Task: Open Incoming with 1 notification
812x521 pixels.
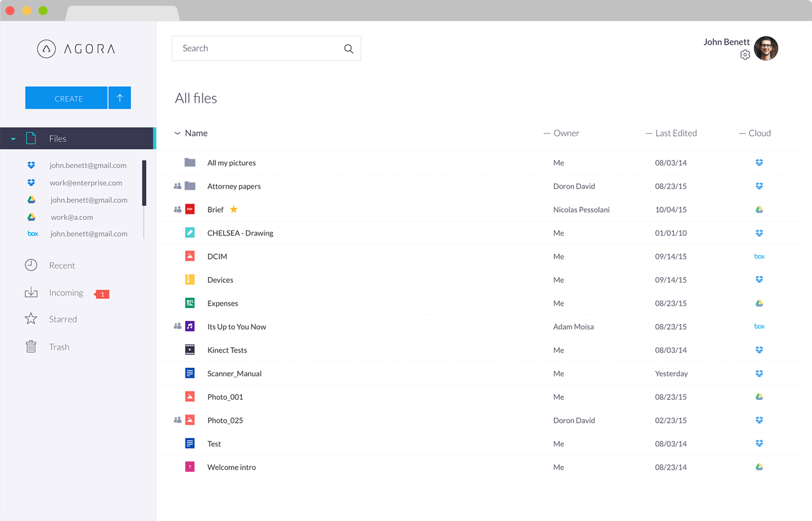Action: click(66, 293)
